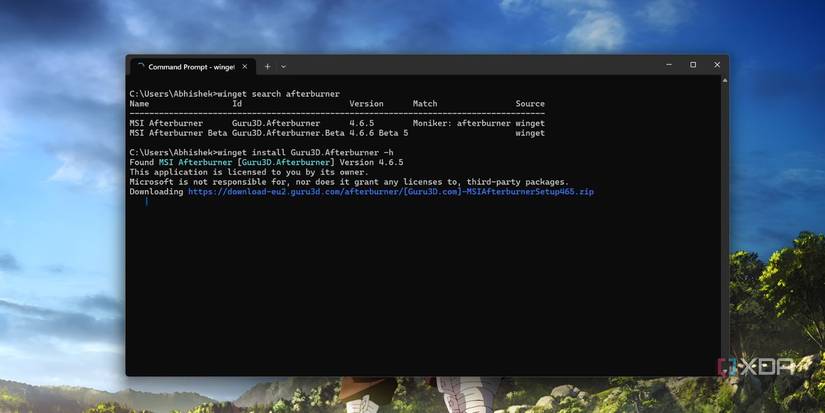Viewport: 825px width, 413px height.
Task: Close the Command Prompt tab
Action: pyautogui.click(x=245, y=67)
